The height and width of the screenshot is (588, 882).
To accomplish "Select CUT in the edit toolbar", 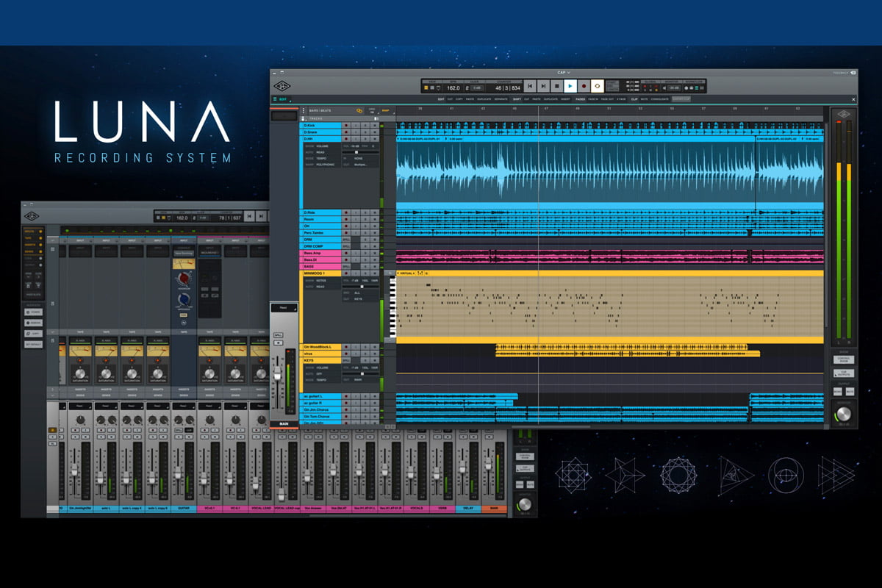I will tap(450, 99).
